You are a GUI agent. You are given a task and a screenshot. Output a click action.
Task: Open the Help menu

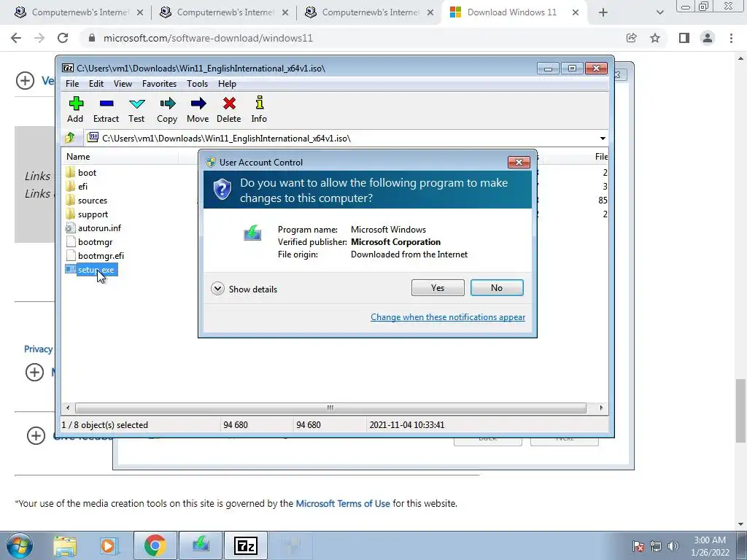click(x=228, y=84)
